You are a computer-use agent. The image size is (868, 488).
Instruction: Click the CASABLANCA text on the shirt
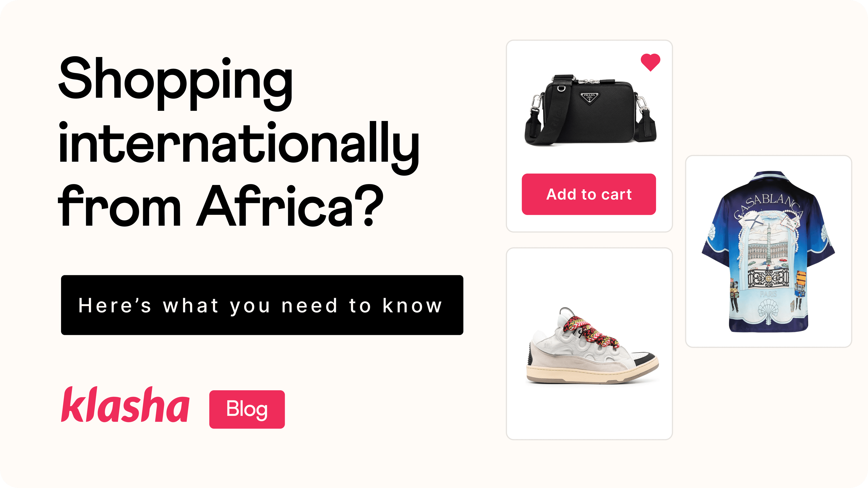[x=769, y=206]
